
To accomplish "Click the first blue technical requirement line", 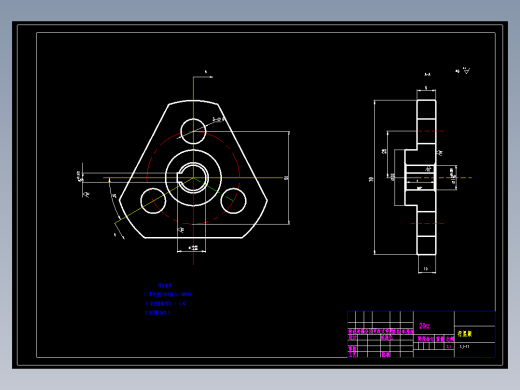I will [168, 295].
